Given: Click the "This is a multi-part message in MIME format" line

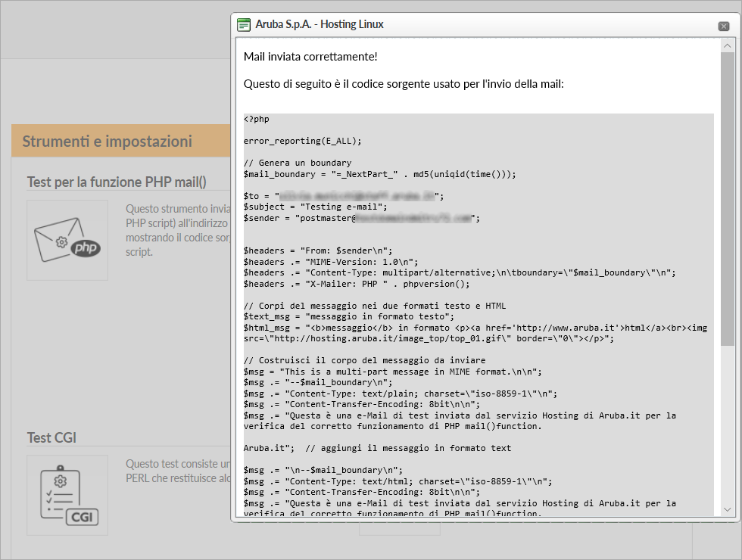Looking at the screenshot, I should 392,372.
